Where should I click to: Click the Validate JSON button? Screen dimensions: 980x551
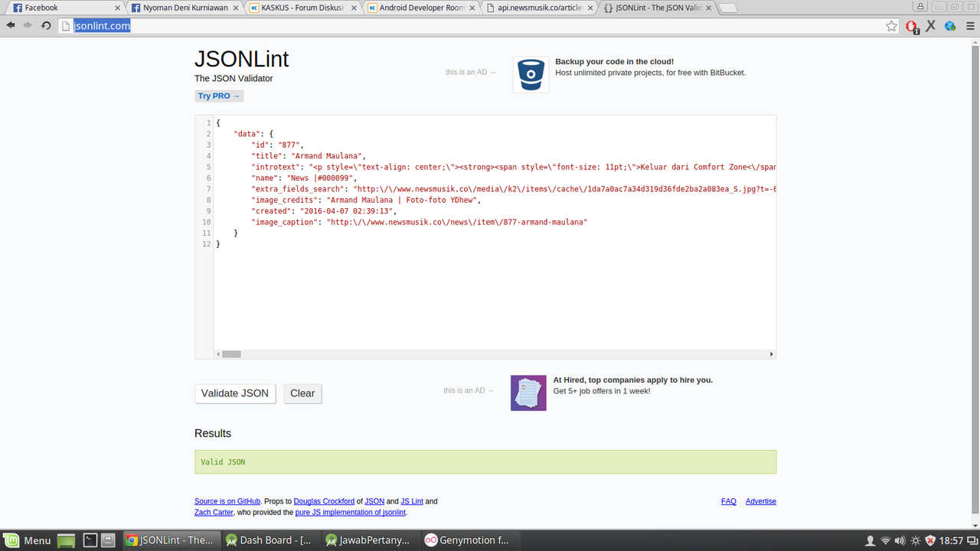pos(234,393)
